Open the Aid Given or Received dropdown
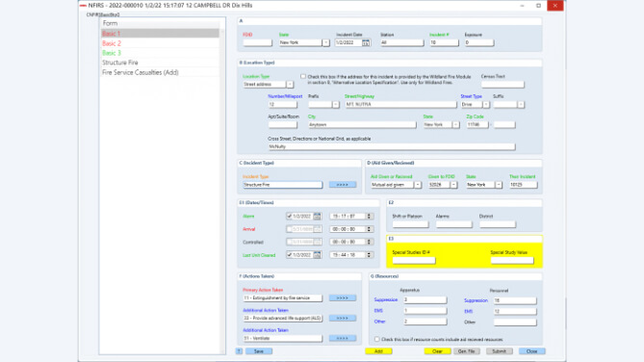The height and width of the screenshot is (362, 644). [417, 185]
